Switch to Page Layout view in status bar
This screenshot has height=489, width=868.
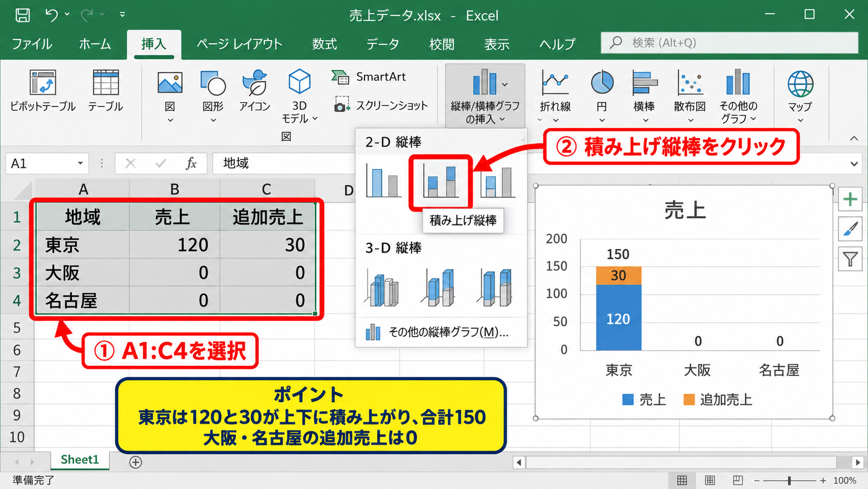[x=710, y=481]
